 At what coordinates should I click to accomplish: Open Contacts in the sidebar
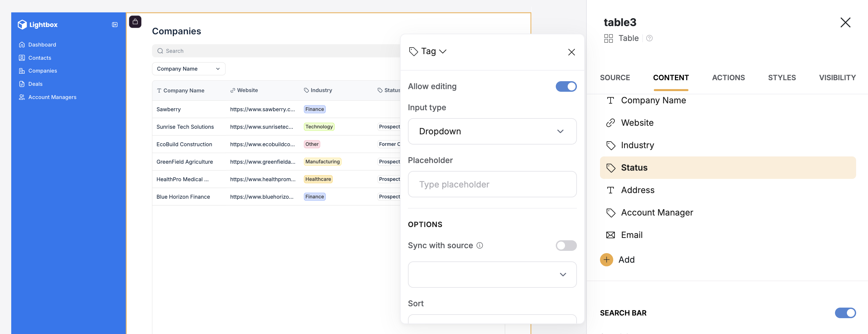coord(40,58)
